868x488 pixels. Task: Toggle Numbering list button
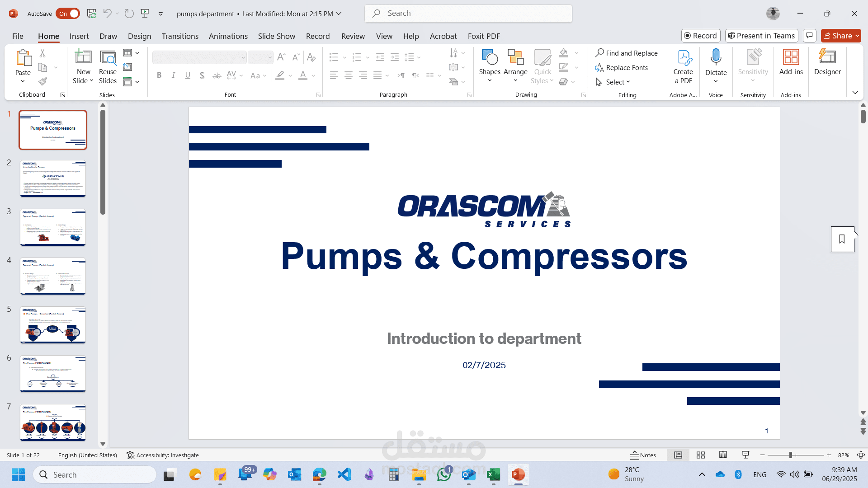point(357,57)
